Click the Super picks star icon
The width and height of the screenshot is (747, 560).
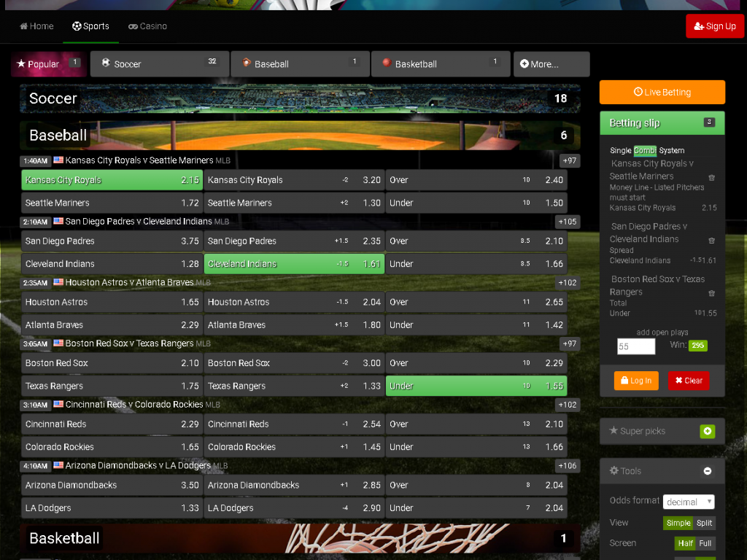pos(614,430)
